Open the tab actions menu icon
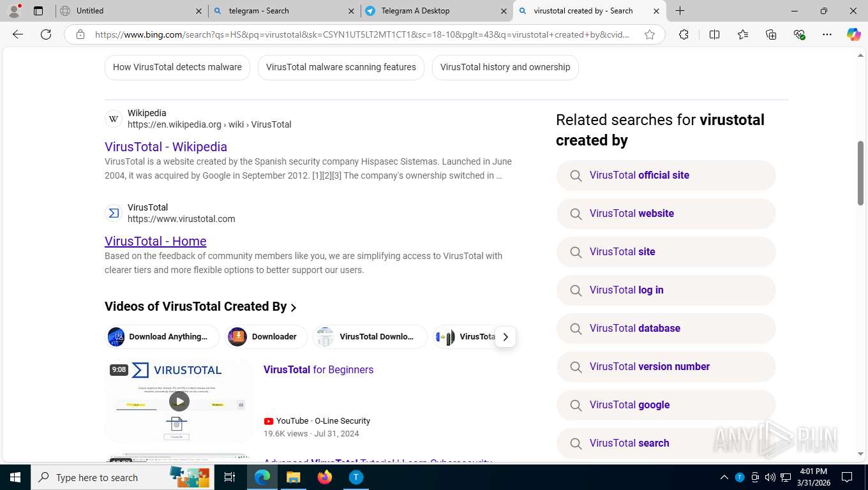868x490 pixels. coord(38,11)
